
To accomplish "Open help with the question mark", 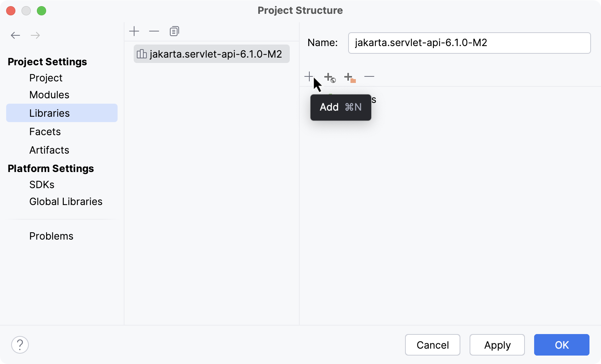I will tap(20, 345).
